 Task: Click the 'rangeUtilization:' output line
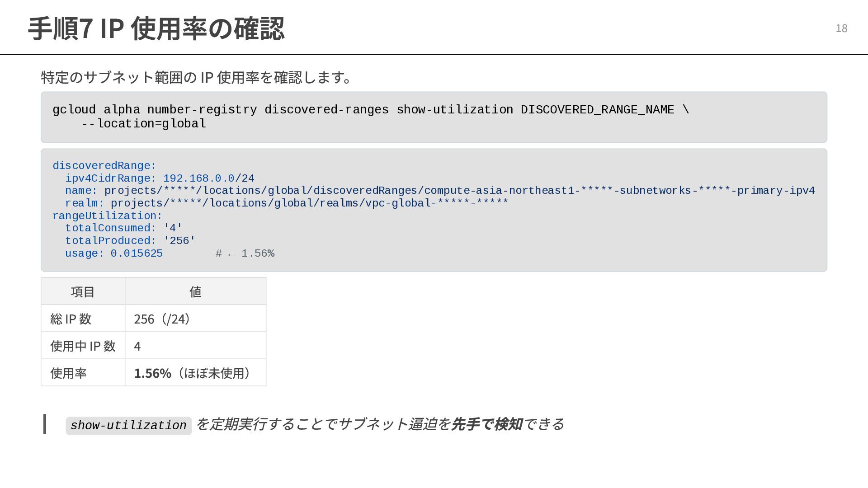(107, 216)
